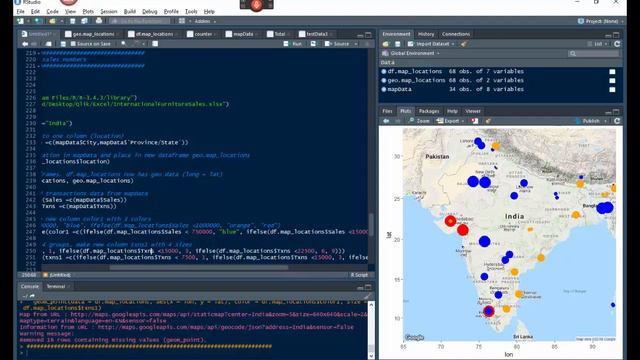This screenshot has width=640, height=360.
Task: Open the R Script file type selector
Action: (x=360, y=275)
